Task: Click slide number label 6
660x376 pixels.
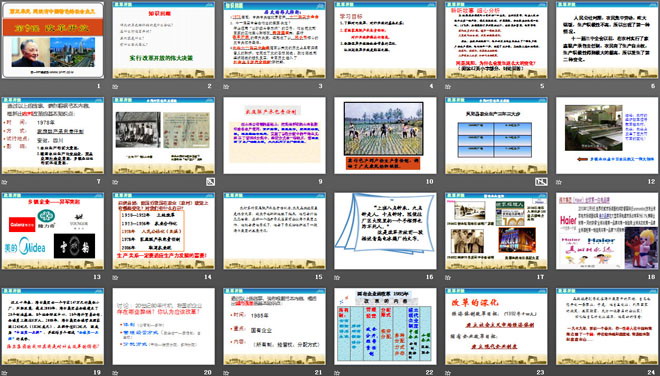Action: pyautogui.click(x=653, y=86)
